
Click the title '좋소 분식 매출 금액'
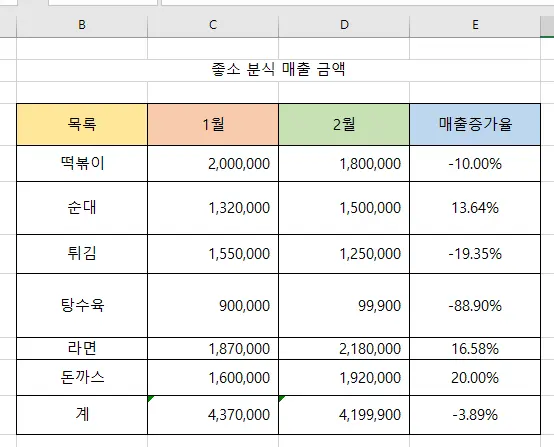pos(278,69)
